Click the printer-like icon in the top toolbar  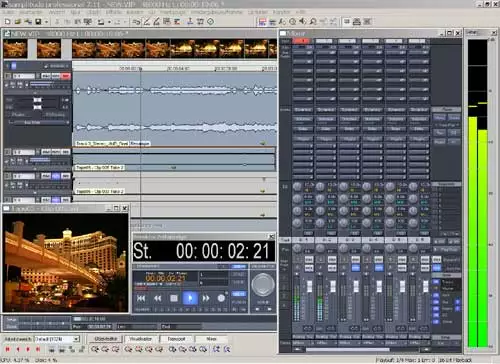357,22
